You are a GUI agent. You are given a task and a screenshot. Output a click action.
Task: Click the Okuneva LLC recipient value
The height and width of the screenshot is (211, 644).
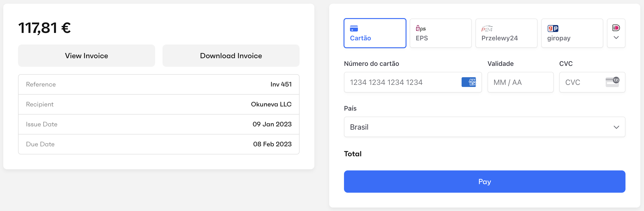[x=271, y=104]
